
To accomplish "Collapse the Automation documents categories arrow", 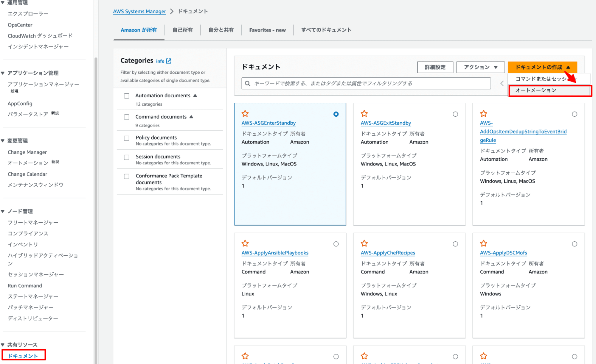I will pyautogui.click(x=195, y=96).
